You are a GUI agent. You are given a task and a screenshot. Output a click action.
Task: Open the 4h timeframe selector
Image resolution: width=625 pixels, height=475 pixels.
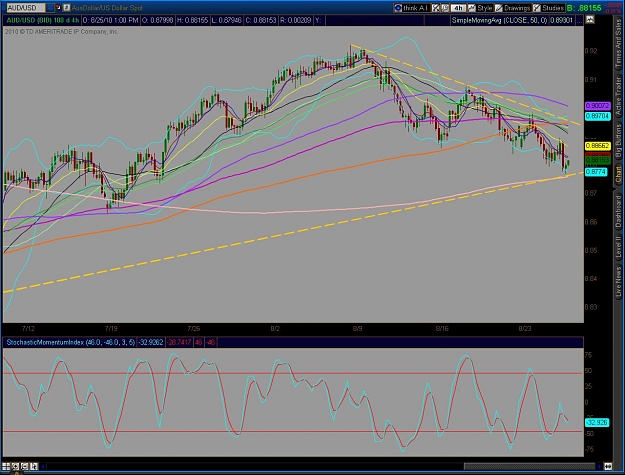(x=458, y=8)
